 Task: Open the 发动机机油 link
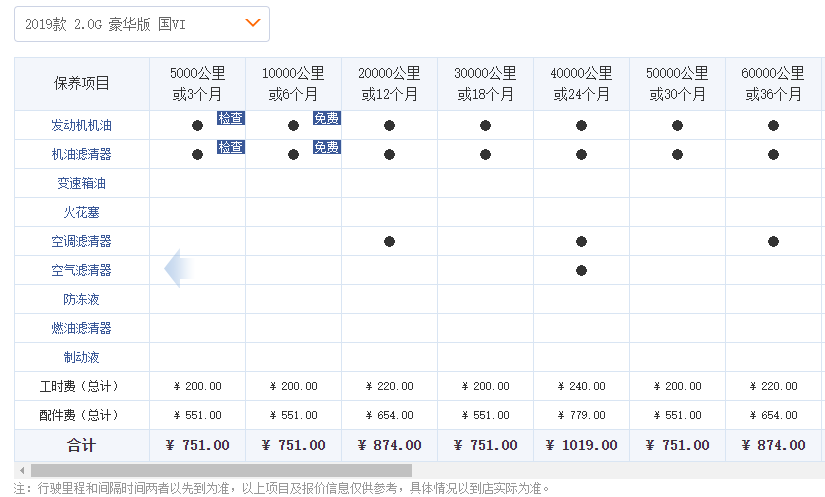click(82, 125)
